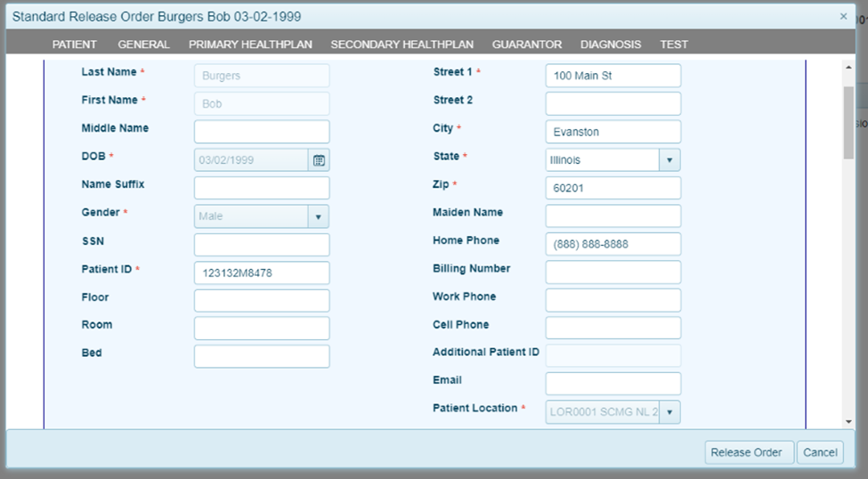
Task: Click the Cell Phone input field
Action: (612, 328)
